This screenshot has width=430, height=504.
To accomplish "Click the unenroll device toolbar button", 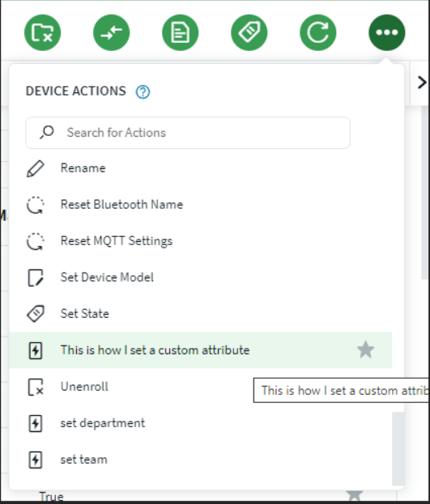I will [42, 32].
